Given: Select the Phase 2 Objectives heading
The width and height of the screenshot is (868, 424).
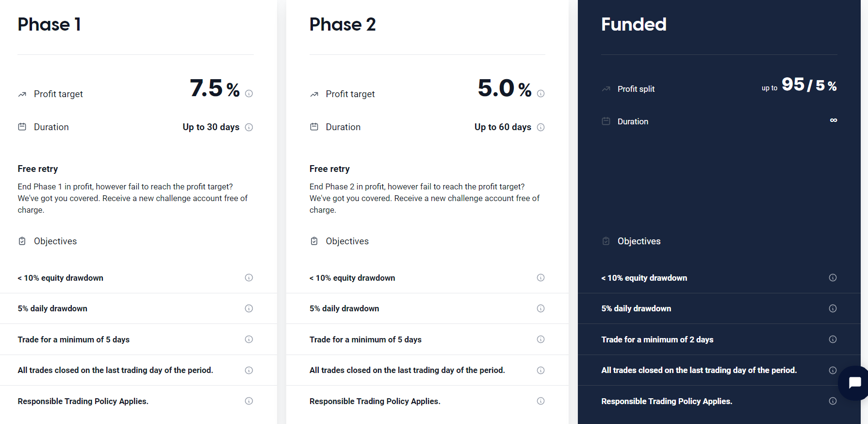Looking at the screenshot, I should (x=347, y=241).
